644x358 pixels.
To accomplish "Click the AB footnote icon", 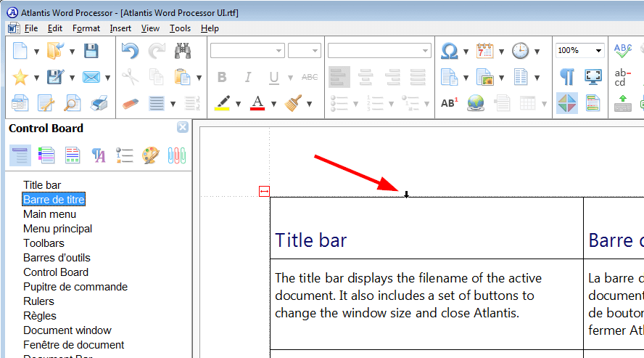I will pos(450,103).
